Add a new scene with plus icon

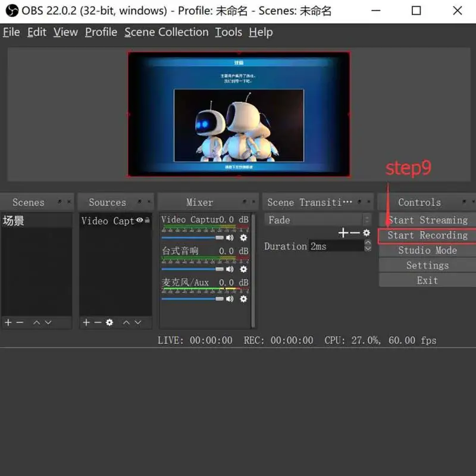point(8,322)
